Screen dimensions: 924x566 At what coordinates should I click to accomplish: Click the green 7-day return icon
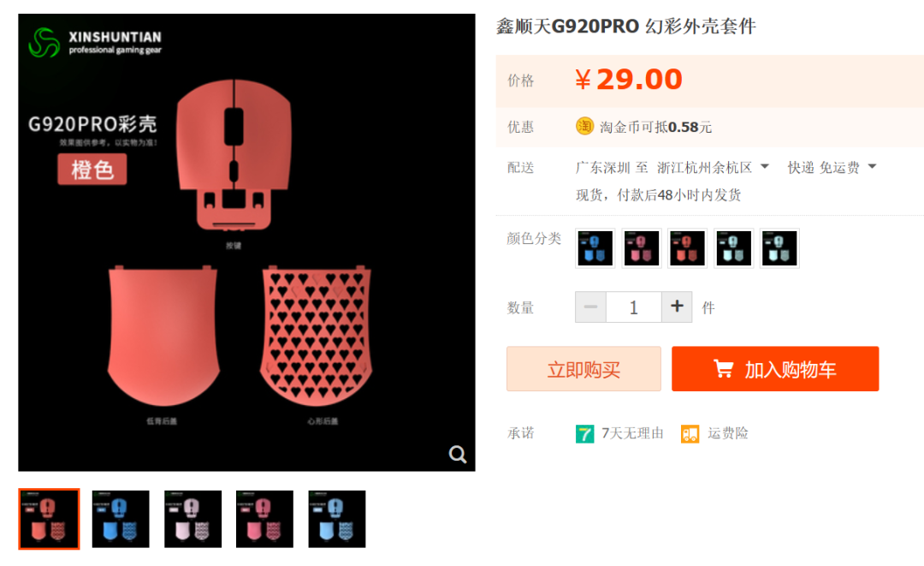pyautogui.click(x=584, y=434)
